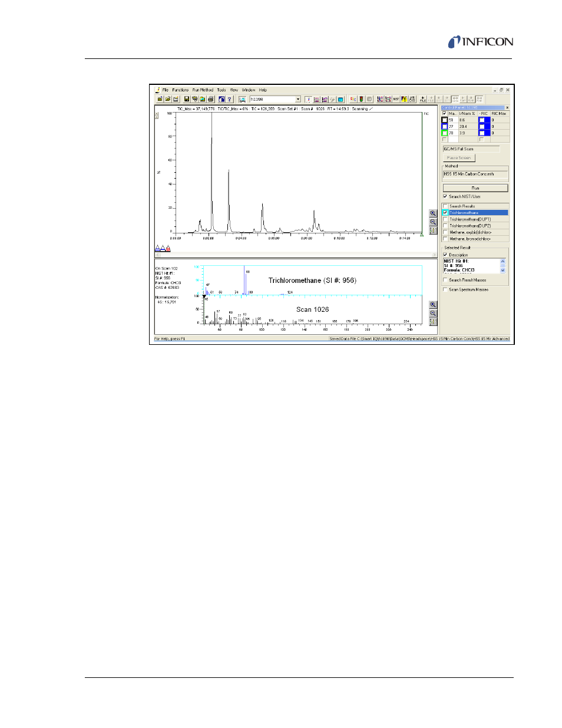
Task: Open the Window menu
Action: [249, 90]
